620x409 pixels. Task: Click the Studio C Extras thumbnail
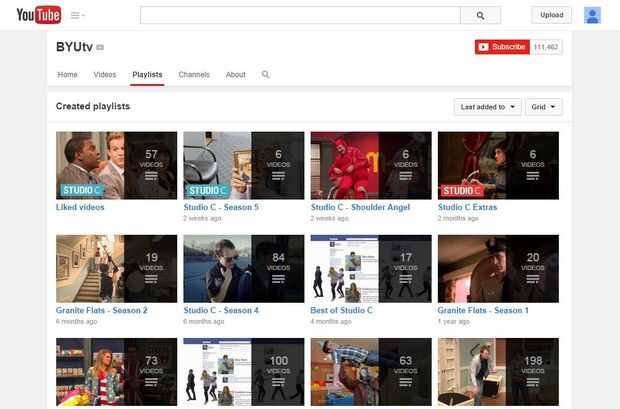tap(498, 165)
